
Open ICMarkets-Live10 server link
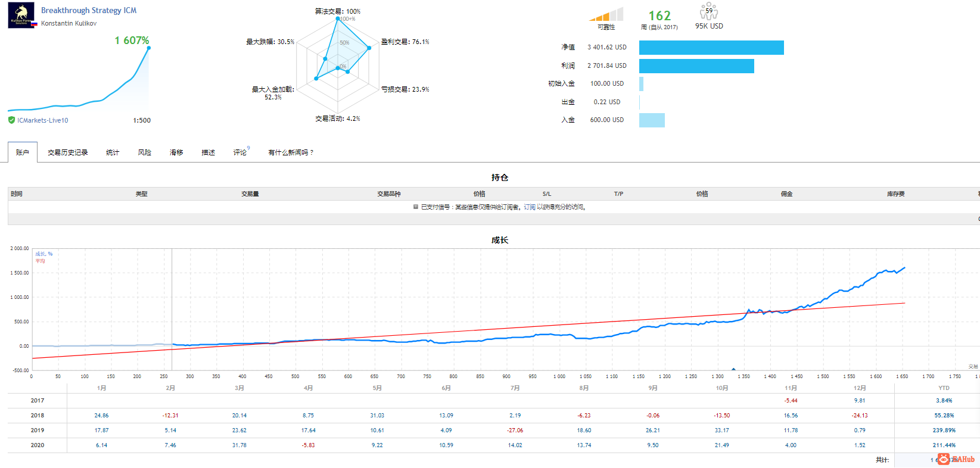[x=43, y=120]
